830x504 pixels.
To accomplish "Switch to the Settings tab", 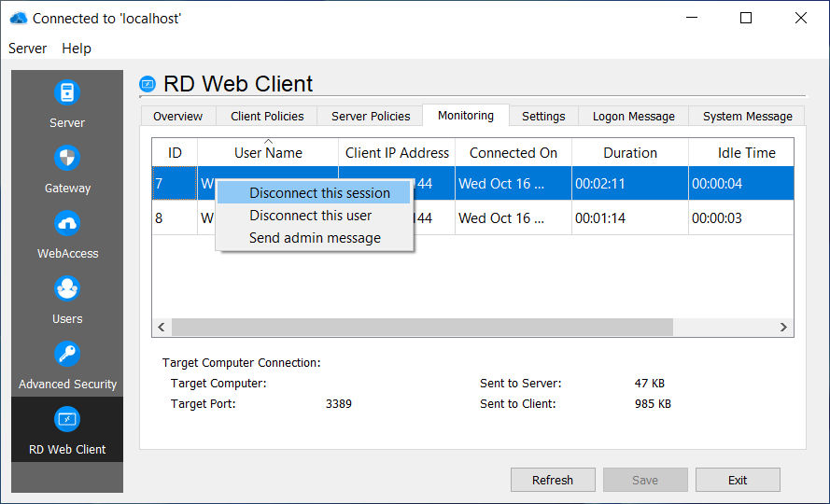I will point(543,116).
